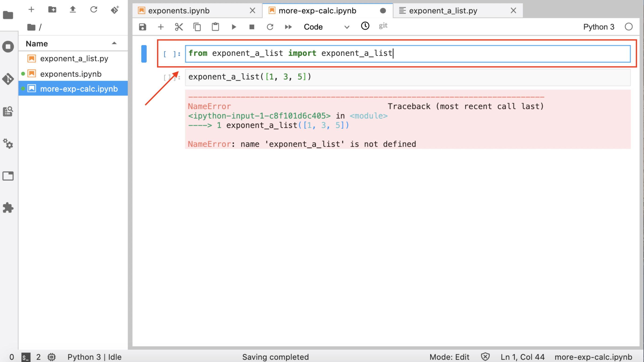Open exponent_a_list.py in file browser
The width and height of the screenshot is (644, 362).
[74, 59]
